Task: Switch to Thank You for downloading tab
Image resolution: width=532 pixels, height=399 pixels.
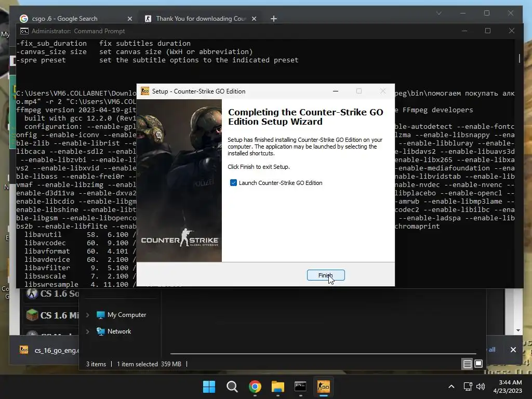Action: [x=201, y=19]
